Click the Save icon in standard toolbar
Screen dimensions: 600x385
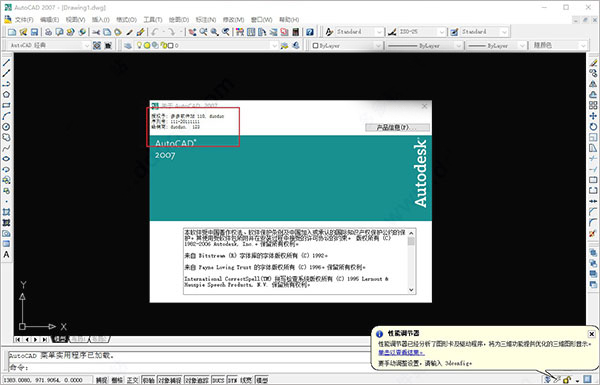[34, 32]
